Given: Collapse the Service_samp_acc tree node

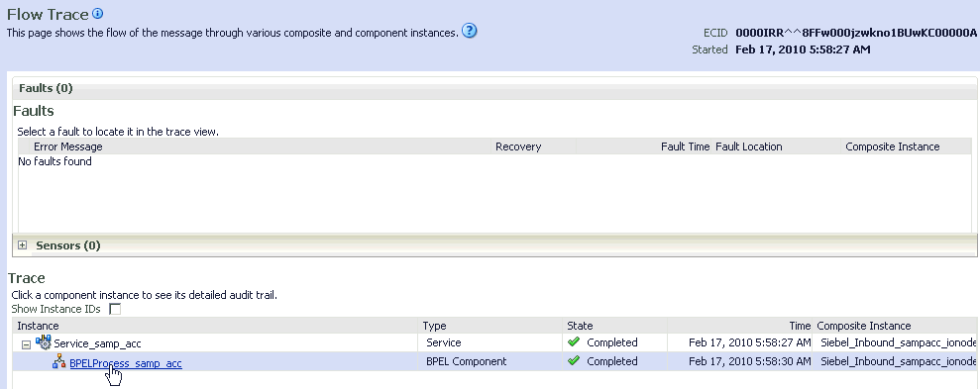Looking at the screenshot, I should (x=26, y=344).
